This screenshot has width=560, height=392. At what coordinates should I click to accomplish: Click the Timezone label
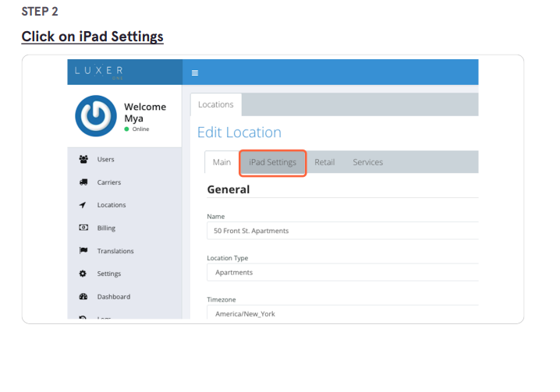[x=222, y=299]
